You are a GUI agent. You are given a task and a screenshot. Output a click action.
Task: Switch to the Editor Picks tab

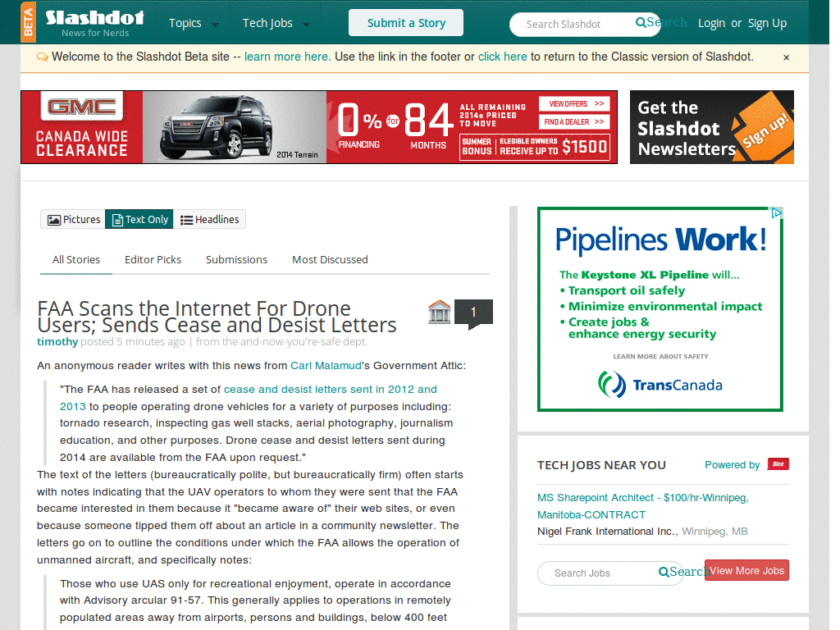click(x=153, y=259)
